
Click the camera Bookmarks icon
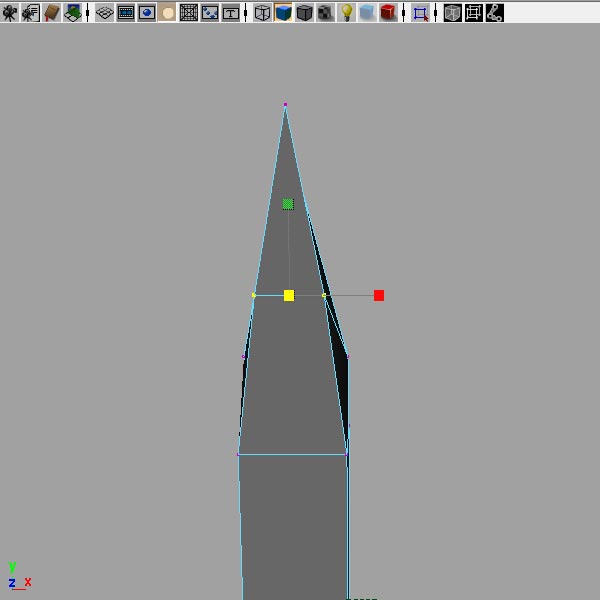tap(51, 13)
